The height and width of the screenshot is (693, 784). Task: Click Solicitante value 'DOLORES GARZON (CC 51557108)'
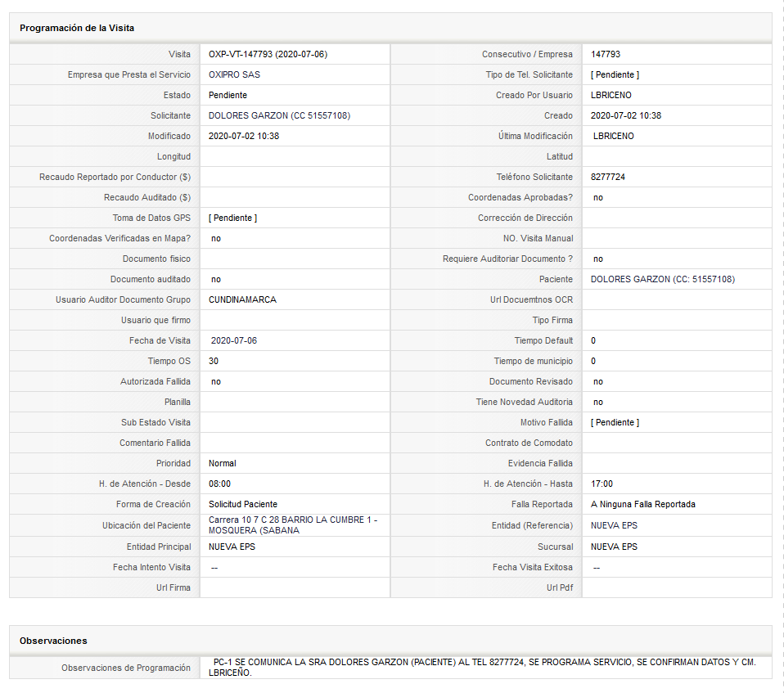280,115
